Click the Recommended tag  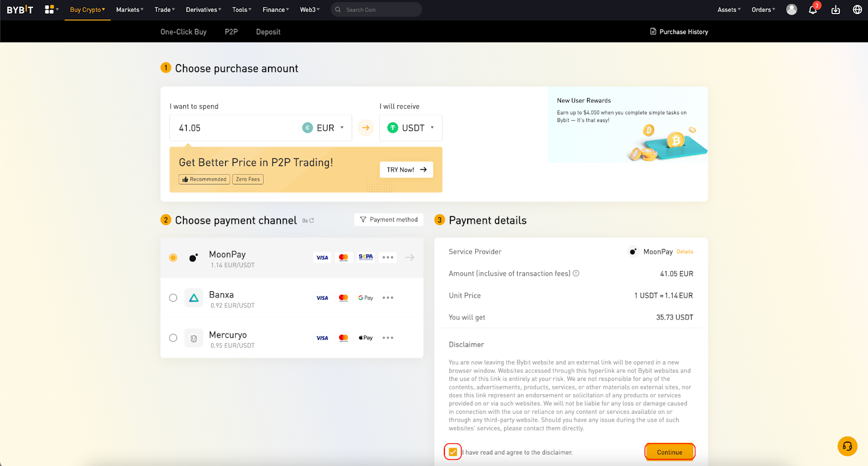point(205,179)
